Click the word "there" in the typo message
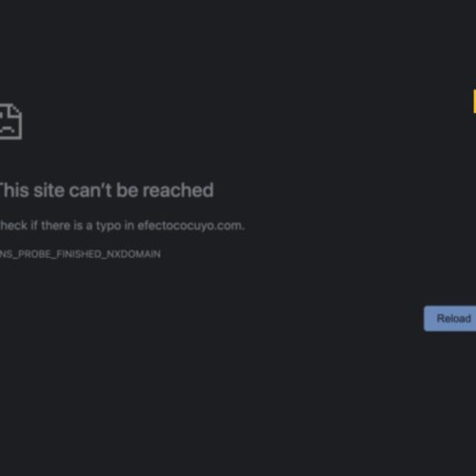The image size is (476, 476). click(55, 226)
